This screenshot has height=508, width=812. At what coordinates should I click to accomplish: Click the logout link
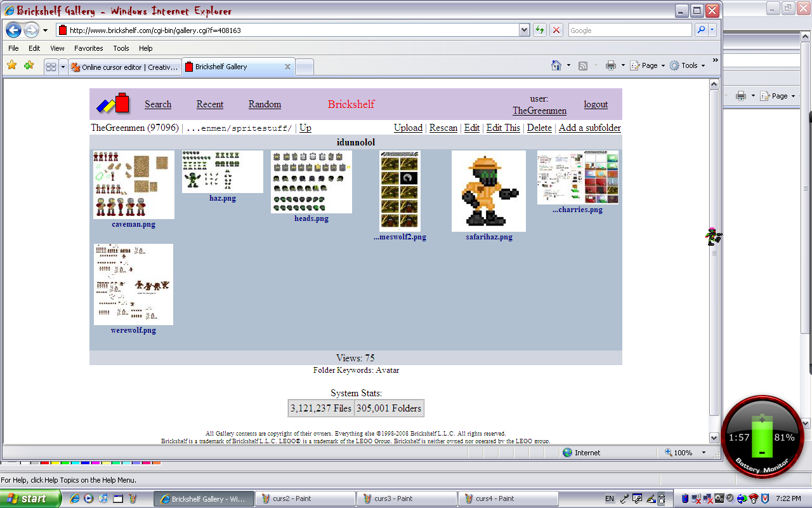(595, 104)
